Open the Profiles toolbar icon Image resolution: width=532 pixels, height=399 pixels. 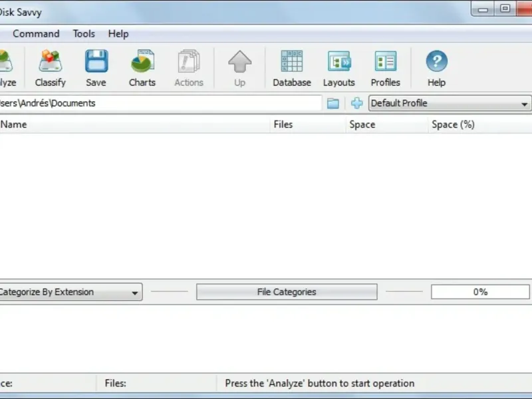386,68
